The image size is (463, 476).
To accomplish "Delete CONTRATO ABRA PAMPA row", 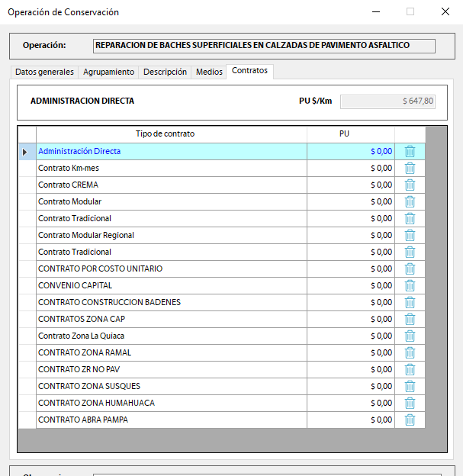I will click(x=410, y=420).
